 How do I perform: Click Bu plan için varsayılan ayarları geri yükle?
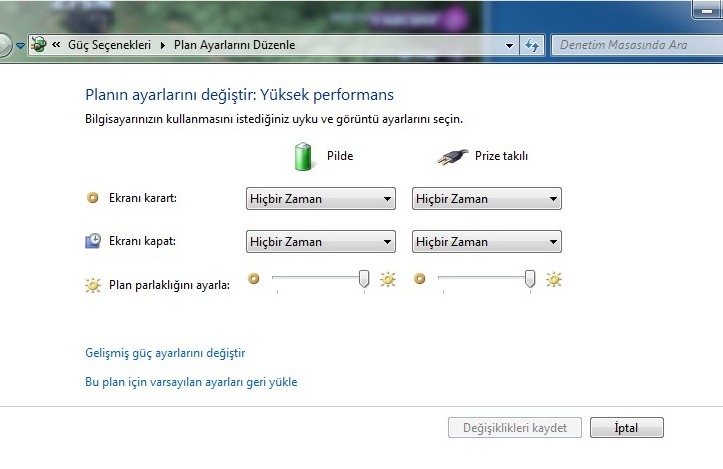[191, 382]
